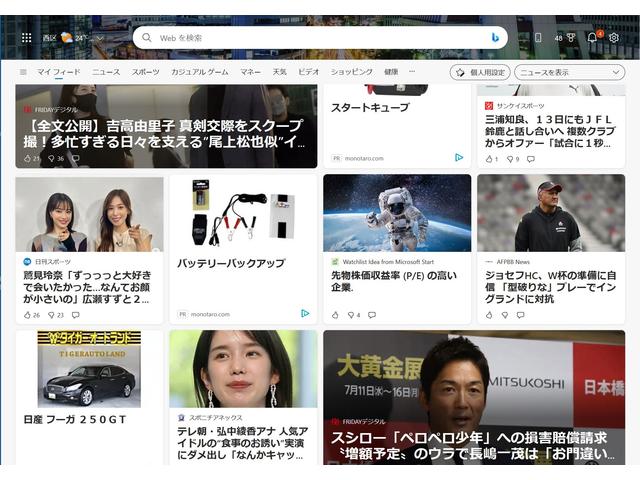
Task: Click the スポニチアネックス source label
Action: click(216, 418)
